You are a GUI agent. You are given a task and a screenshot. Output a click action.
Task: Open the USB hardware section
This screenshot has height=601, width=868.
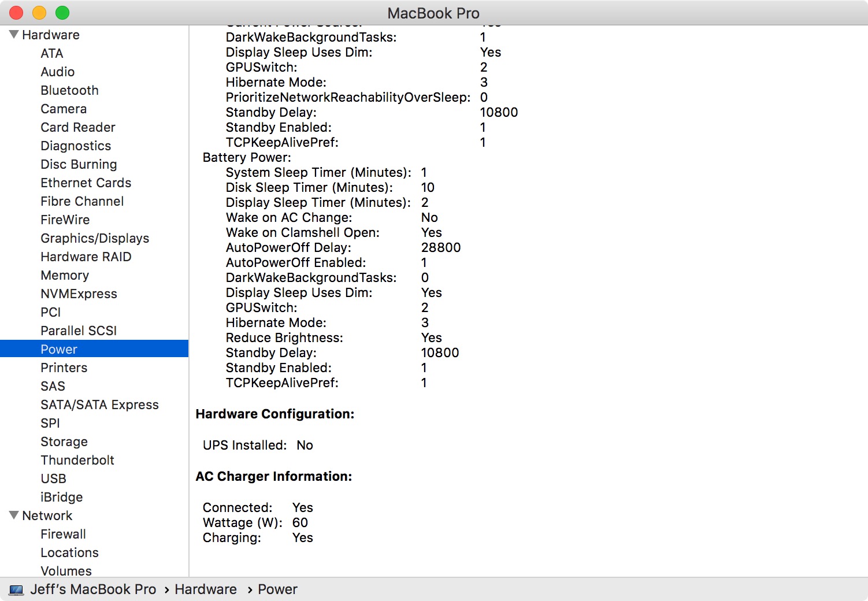(x=53, y=478)
